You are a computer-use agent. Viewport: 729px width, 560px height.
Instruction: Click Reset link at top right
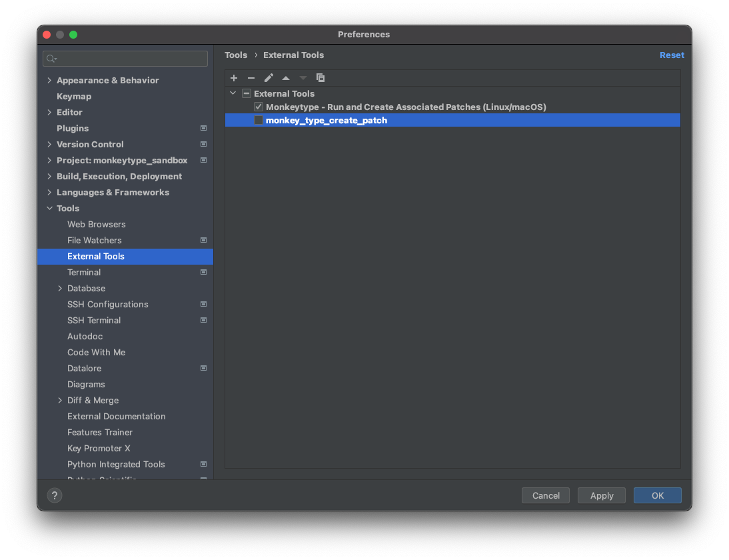coord(672,55)
